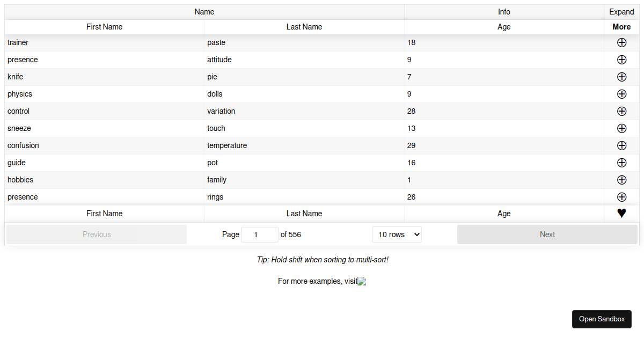This screenshot has width=644, height=338.
Task: Expand the control variation row
Action: (621, 111)
